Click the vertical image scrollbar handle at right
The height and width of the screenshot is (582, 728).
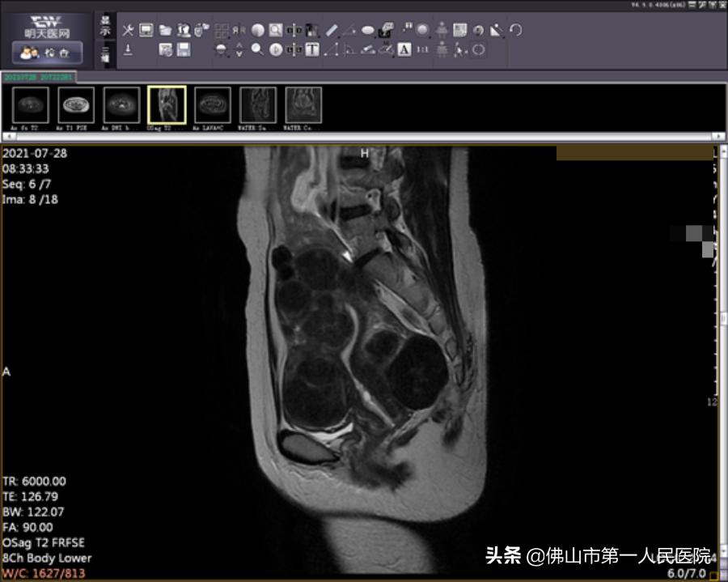click(x=723, y=318)
